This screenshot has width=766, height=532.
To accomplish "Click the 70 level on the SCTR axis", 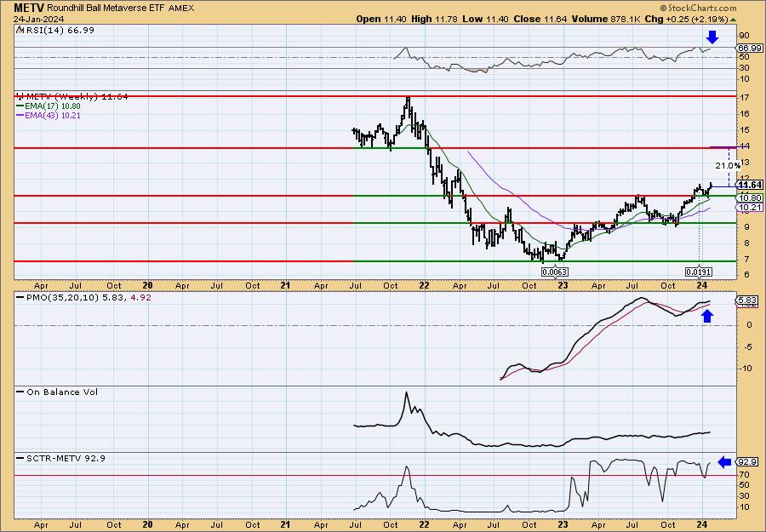I will click(744, 474).
